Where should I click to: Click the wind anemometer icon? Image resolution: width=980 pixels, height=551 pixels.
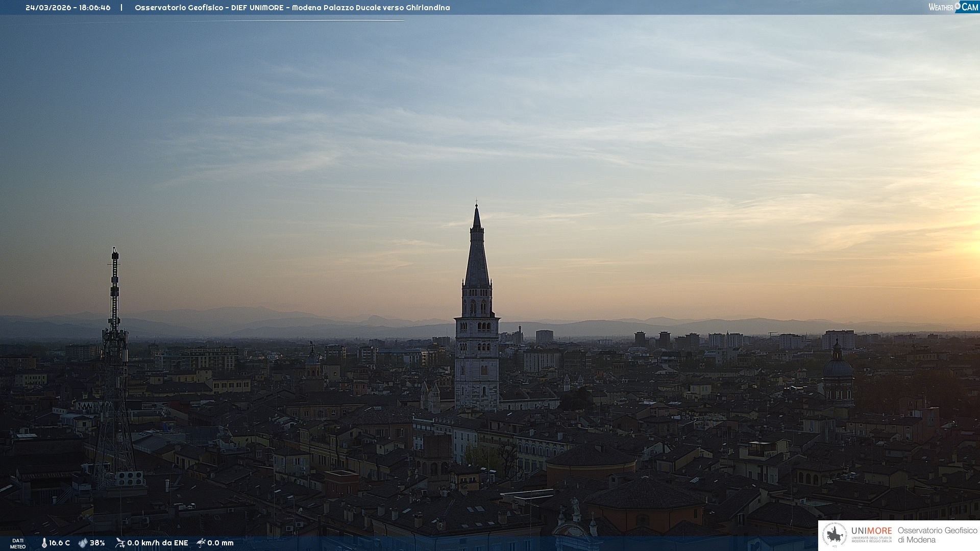coord(120,543)
